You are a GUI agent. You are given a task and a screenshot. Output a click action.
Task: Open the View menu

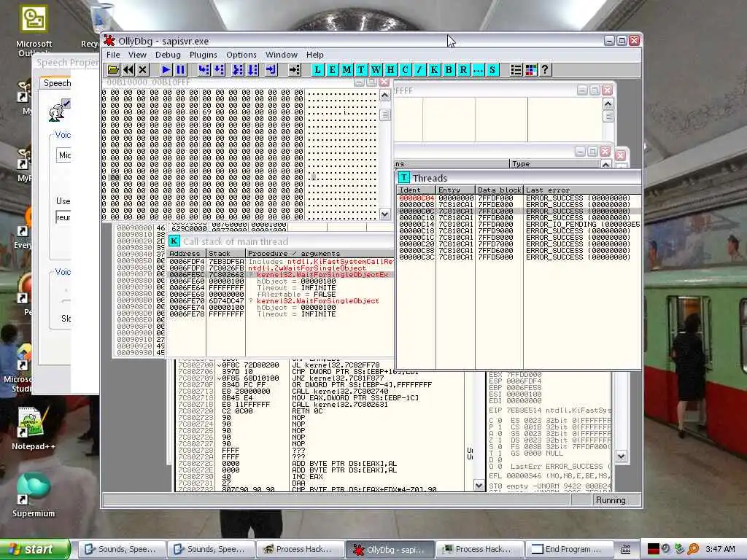[x=137, y=55]
